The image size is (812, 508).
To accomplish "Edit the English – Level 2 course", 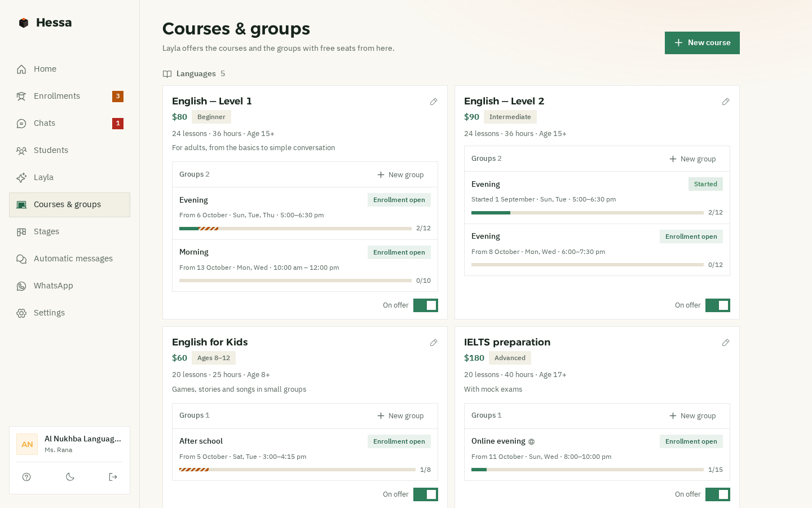I will [x=726, y=102].
